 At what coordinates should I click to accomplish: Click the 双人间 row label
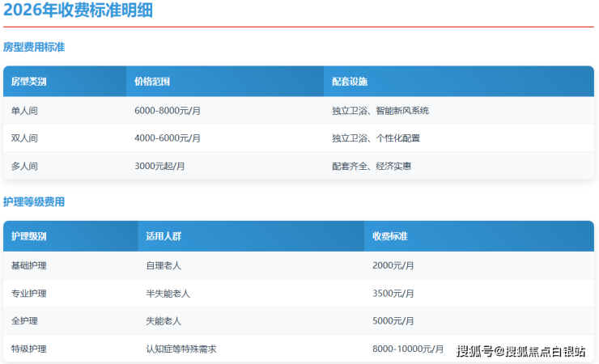click(x=24, y=138)
